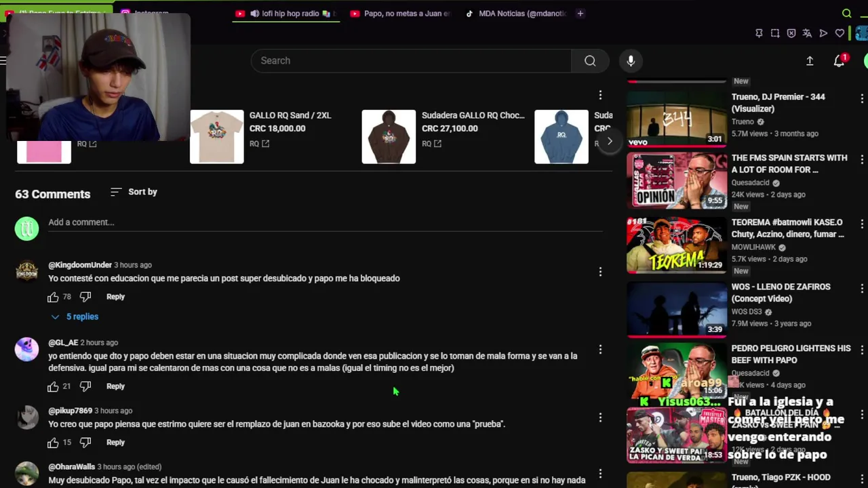Viewport: 868px width, 488px height.
Task: Open @OharaWalls channel name link
Action: pos(71,467)
